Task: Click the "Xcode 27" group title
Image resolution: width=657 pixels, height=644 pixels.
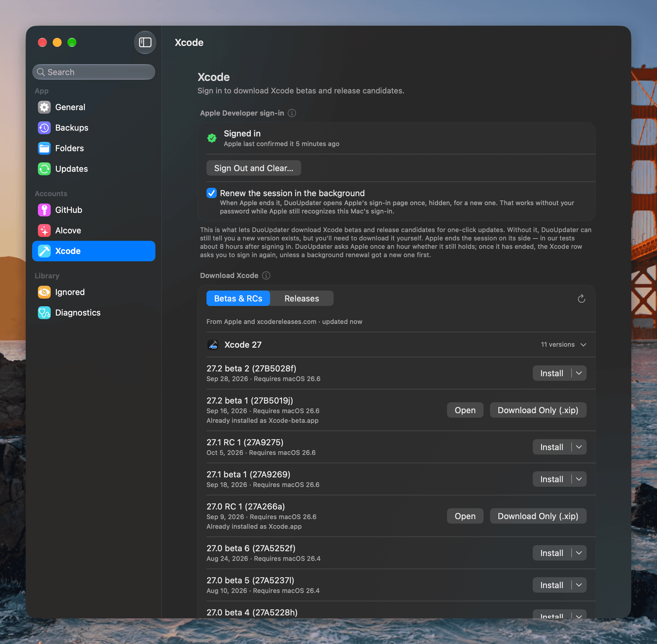Action: tap(243, 345)
